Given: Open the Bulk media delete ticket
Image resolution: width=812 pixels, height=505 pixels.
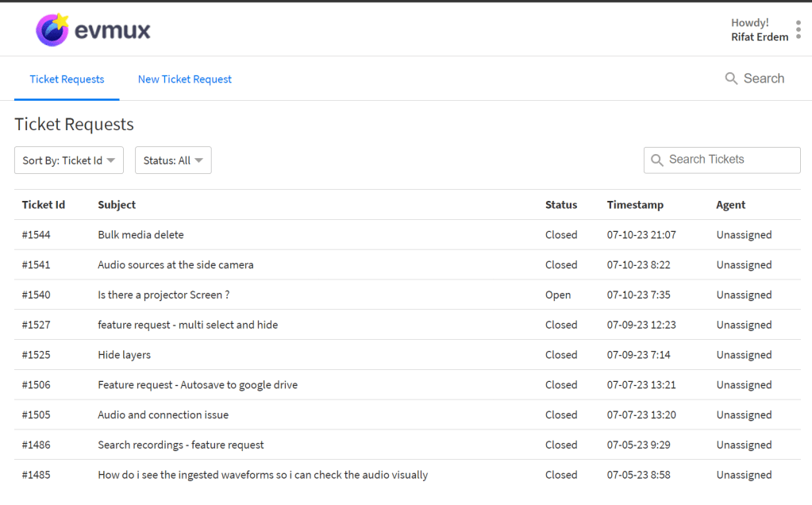Looking at the screenshot, I should click(140, 234).
